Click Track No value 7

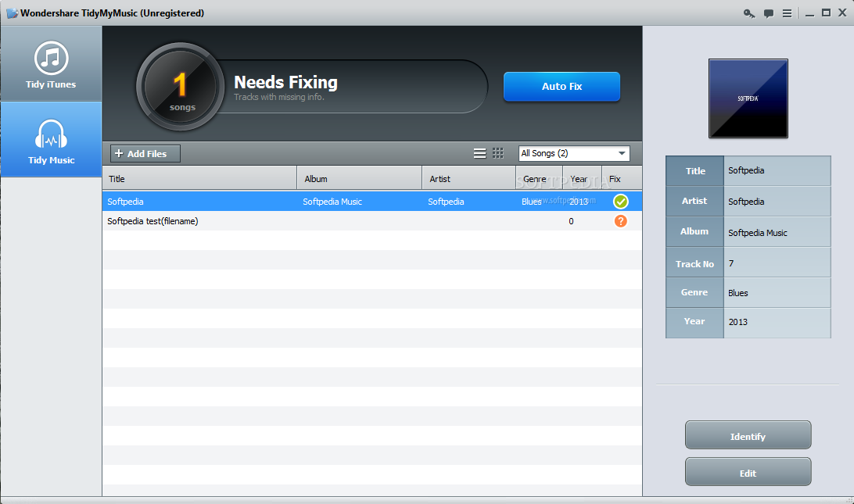click(777, 263)
